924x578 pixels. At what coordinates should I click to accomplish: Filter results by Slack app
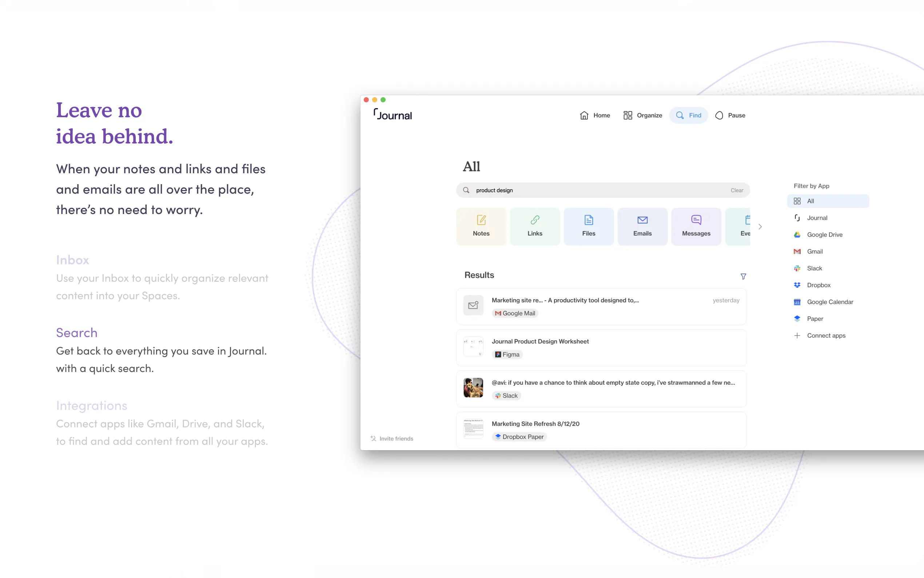tap(814, 268)
